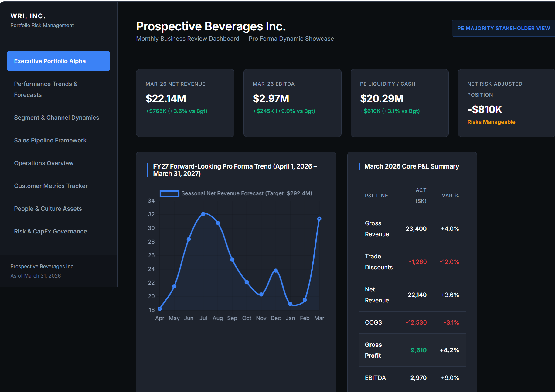The width and height of the screenshot is (555, 392).
Task: Open Executive Portfolio Alpha section
Action: (58, 61)
